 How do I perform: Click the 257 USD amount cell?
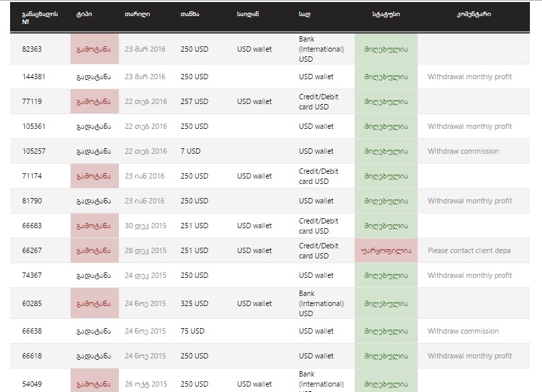pyautogui.click(x=194, y=101)
